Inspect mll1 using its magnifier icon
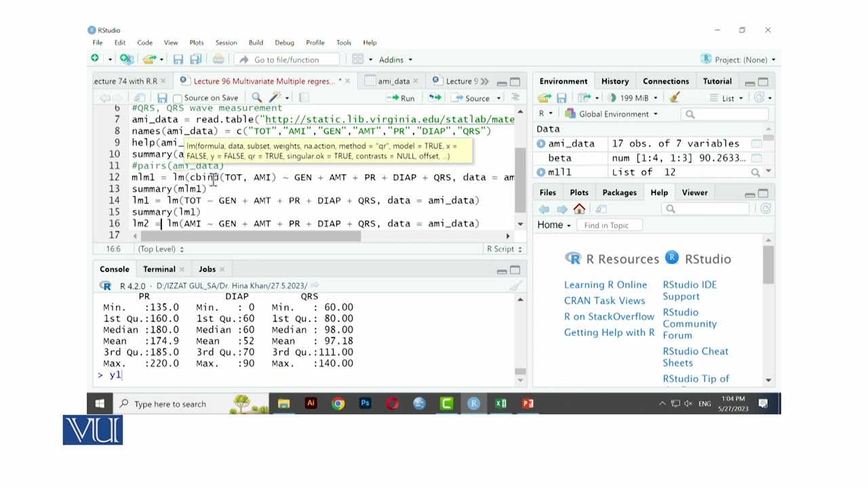The height and width of the screenshot is (488, 868). pyautogui.click(x=755, y=172)
